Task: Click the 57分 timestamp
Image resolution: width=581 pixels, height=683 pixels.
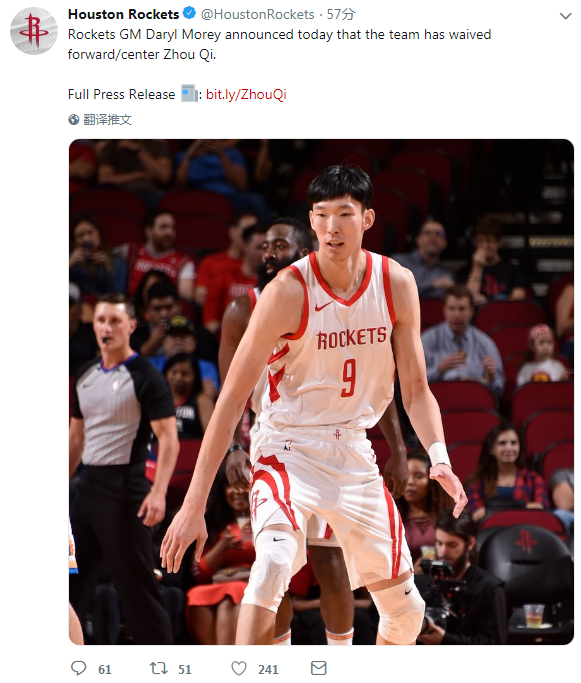Action: click(341, 14)
